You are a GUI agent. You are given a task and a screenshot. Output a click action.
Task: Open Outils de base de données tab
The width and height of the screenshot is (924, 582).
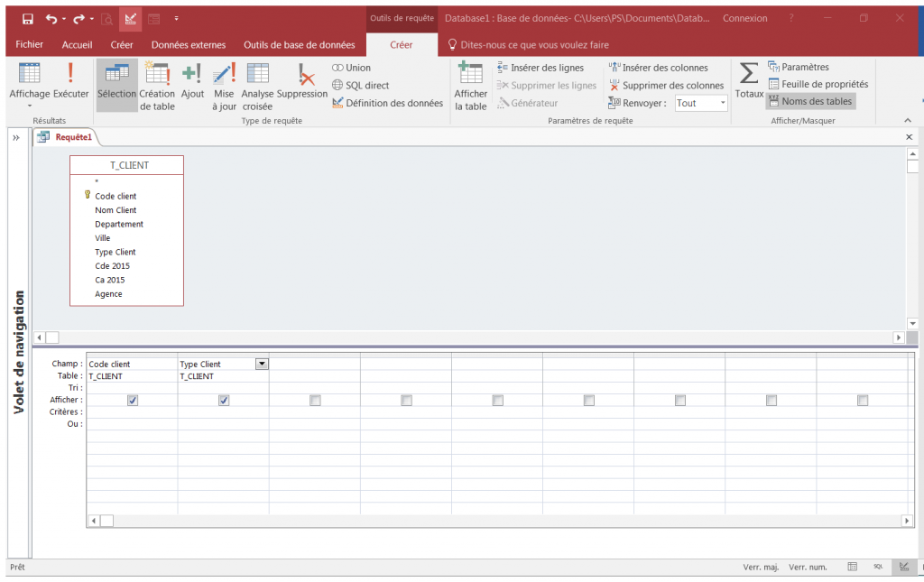(300, 45)
